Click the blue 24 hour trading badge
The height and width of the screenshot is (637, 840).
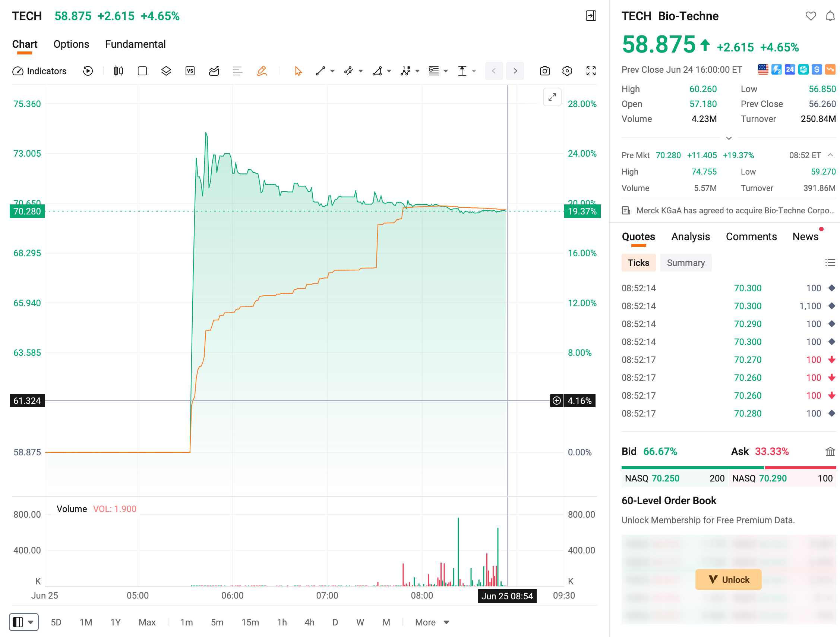point(790,69)
